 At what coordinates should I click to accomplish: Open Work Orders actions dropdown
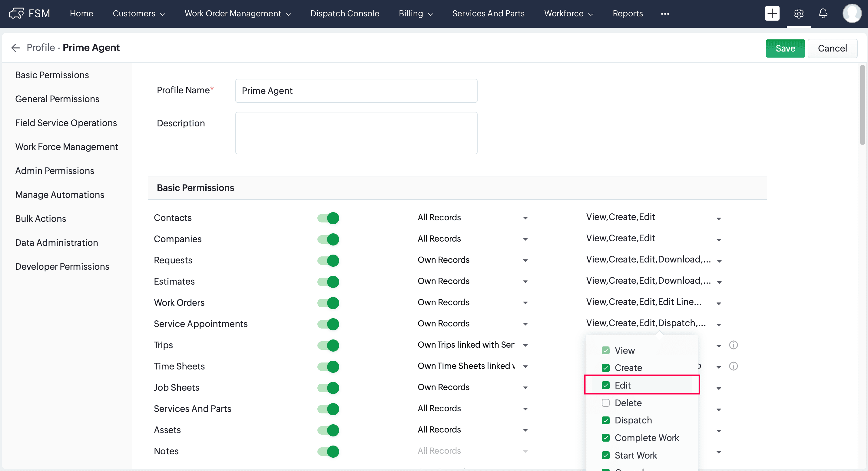(654, 303)
